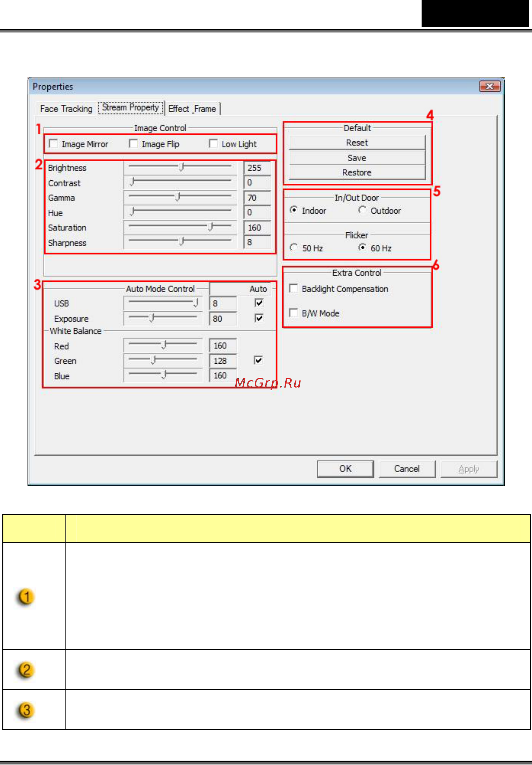Click the Contrast slider

[x=180, y=182]
